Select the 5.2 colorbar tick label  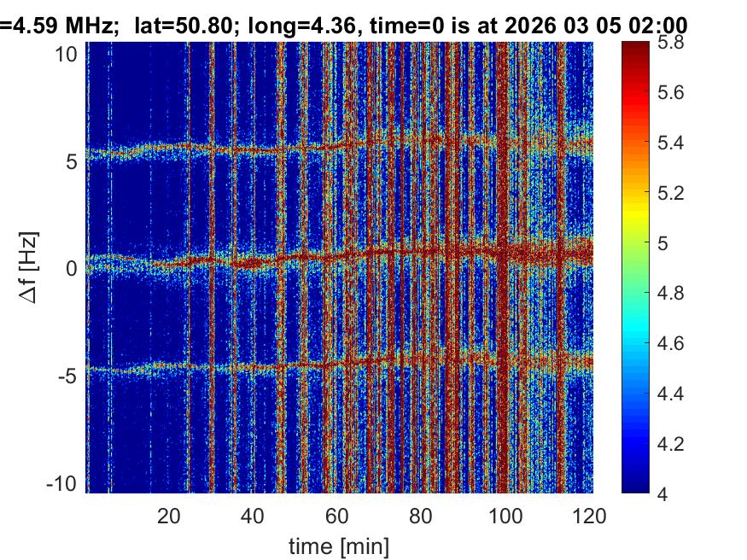(x=674, y=194)
